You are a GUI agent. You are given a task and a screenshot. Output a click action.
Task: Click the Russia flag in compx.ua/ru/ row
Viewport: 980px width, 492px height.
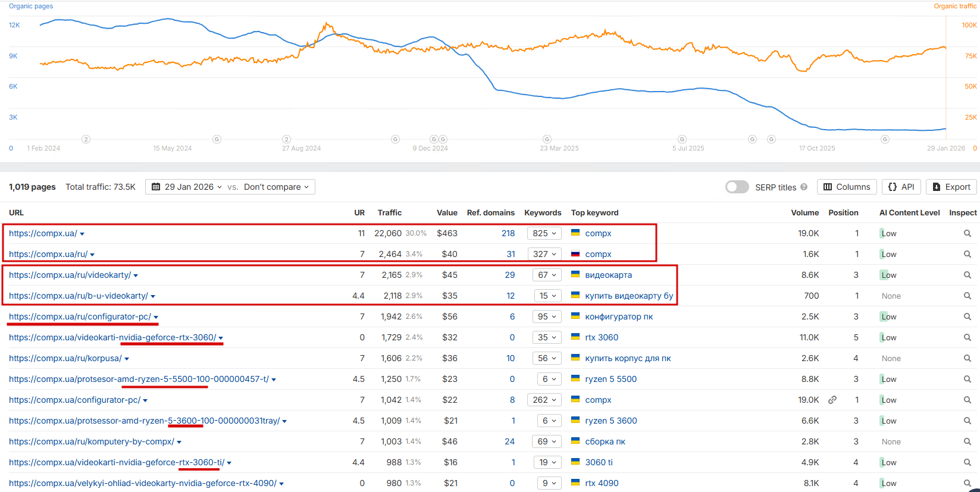(x=575, y=253)
